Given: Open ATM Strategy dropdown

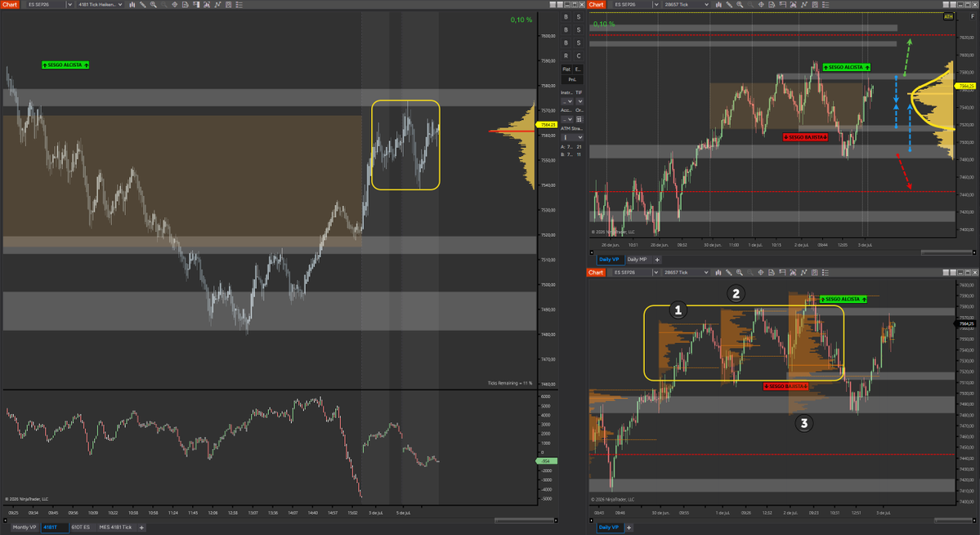Looking at the screenshot, I should [572, 137].
